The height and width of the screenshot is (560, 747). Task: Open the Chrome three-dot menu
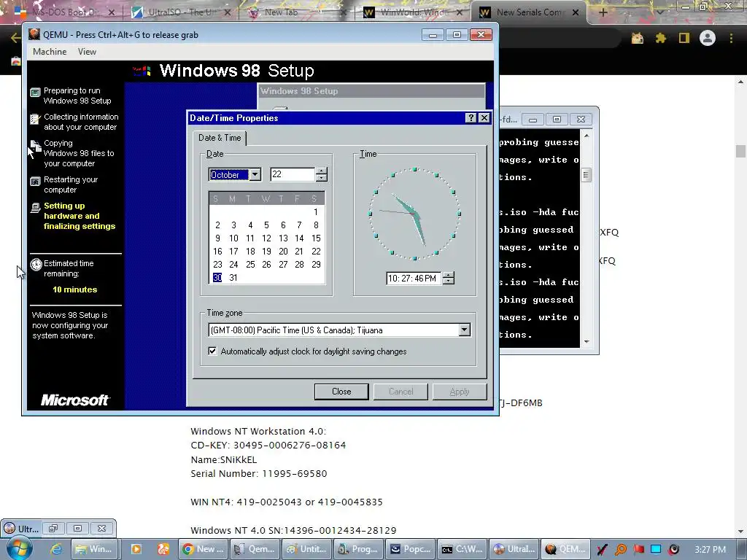pyautogui.click(x=731, y=38)
